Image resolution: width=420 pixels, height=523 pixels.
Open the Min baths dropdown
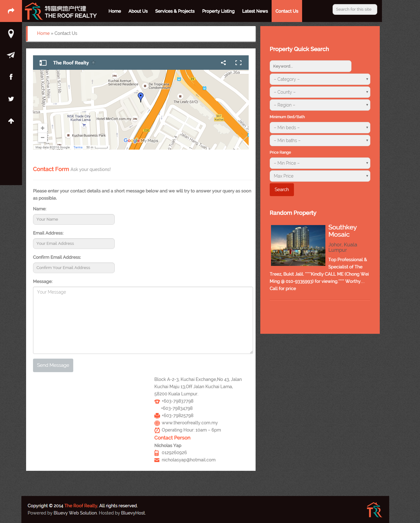[x=320, y=140]
